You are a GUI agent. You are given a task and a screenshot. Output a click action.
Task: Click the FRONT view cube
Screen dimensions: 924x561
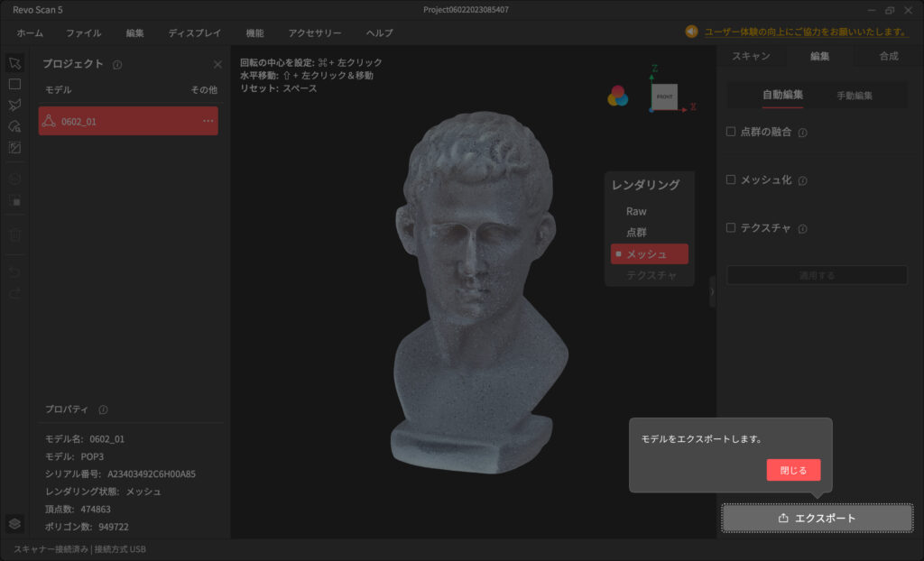664,97
